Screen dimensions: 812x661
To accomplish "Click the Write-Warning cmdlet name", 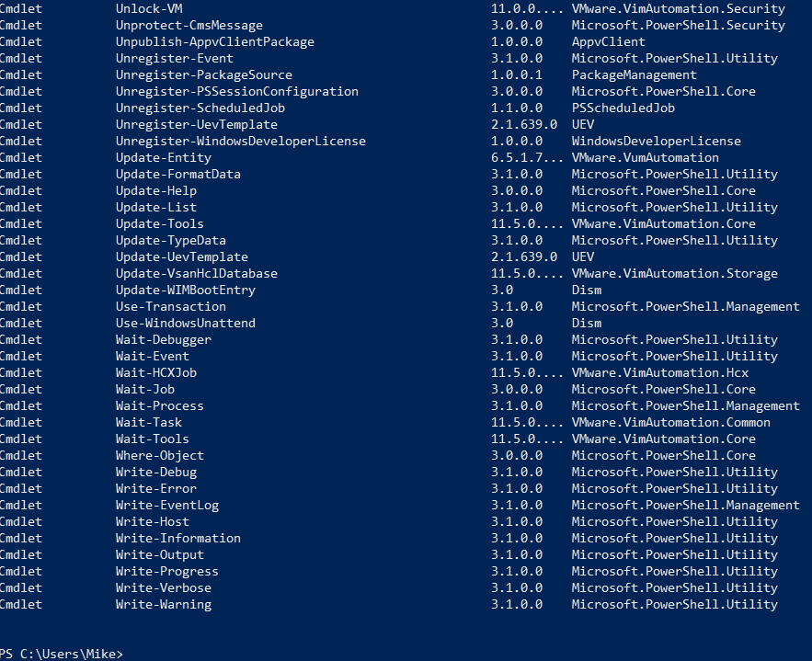I will click(x=163, y=604).
